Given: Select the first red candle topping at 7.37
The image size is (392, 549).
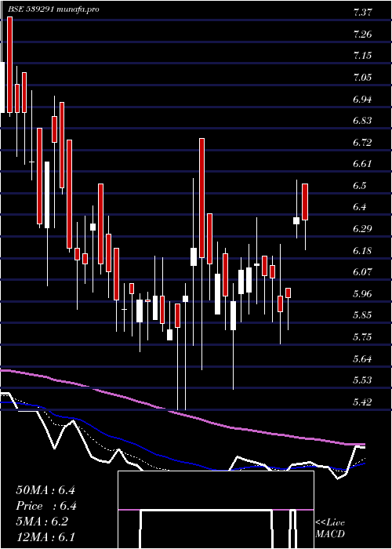Looking at the screenshot, I should (x=9, y=65).
